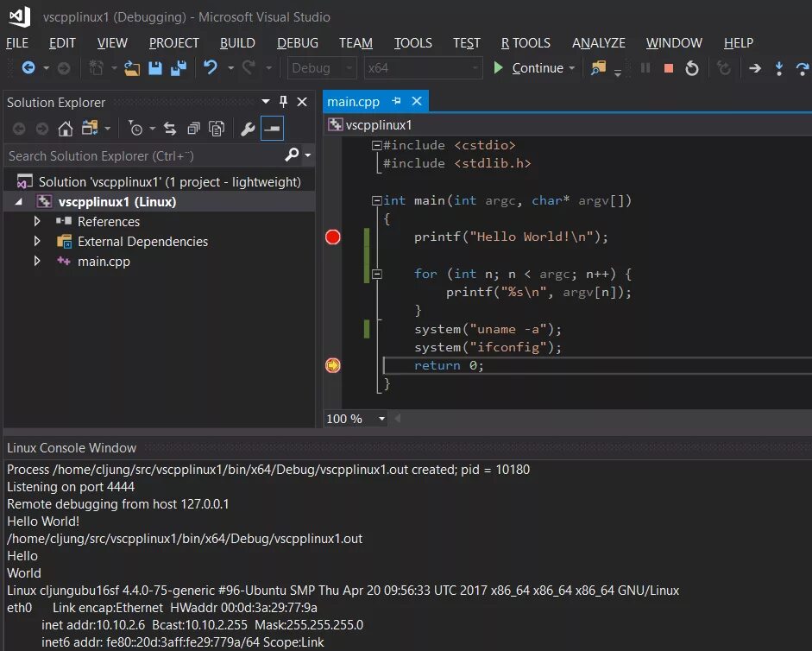Click the Redo toolbar icon
The image size is (812, 651).
click(x=249, y=68)
